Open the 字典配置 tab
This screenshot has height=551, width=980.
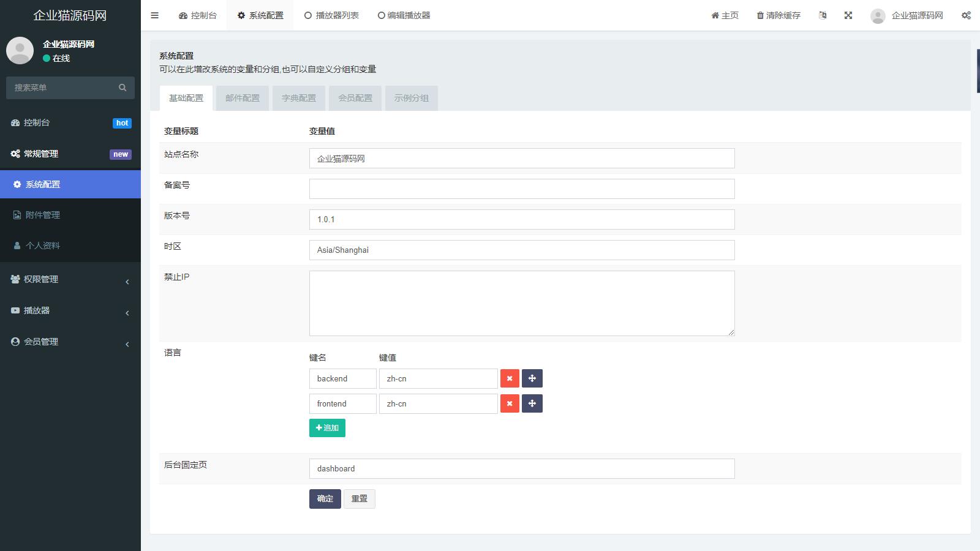click(x=299, y=98)
